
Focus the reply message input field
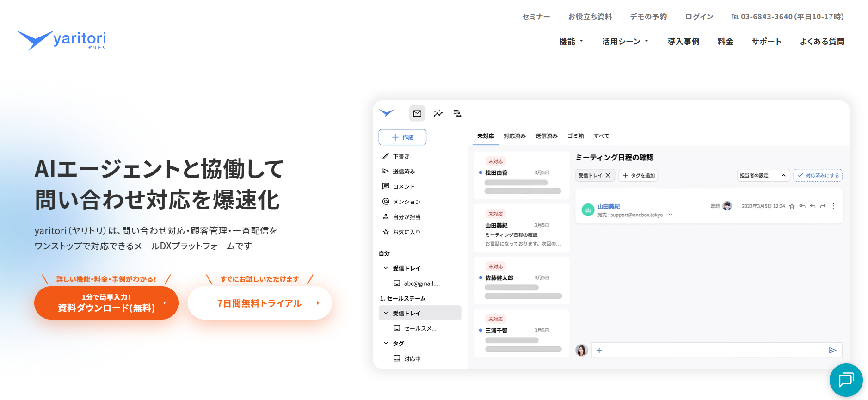pyautogui.click(x=716, y=351)
